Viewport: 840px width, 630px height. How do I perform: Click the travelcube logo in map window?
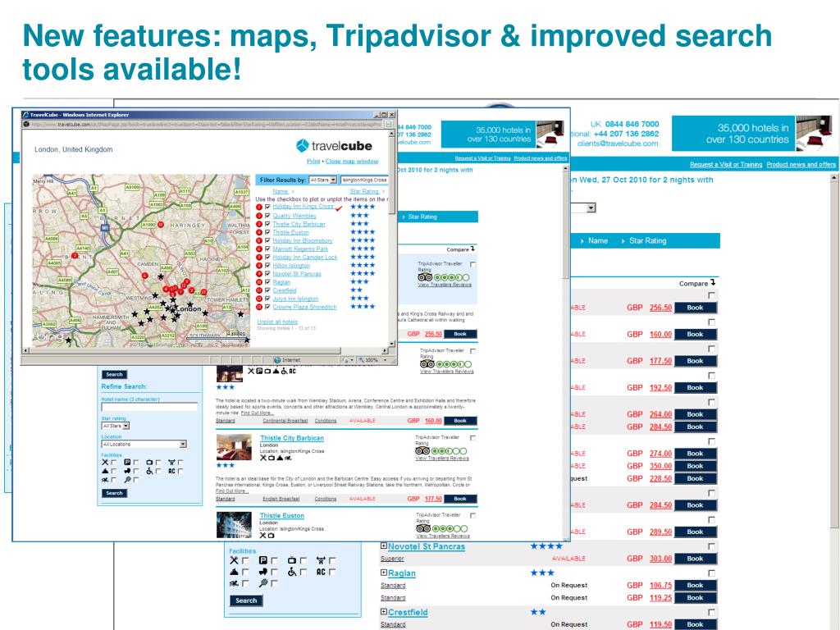(x=334, y=146)
